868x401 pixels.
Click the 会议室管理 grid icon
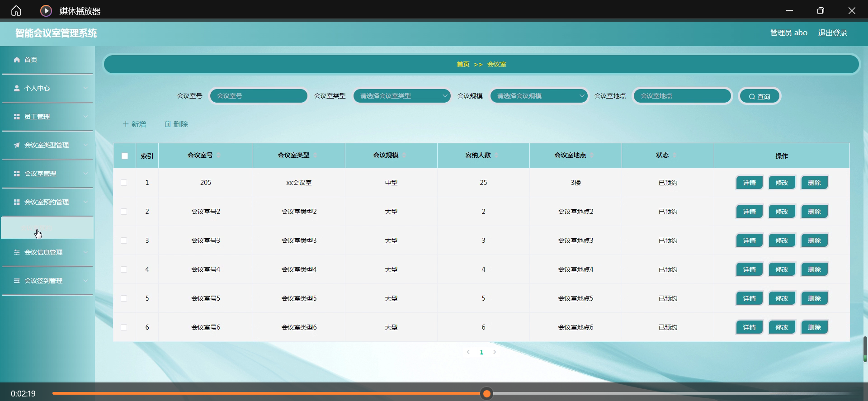point(17,174)
